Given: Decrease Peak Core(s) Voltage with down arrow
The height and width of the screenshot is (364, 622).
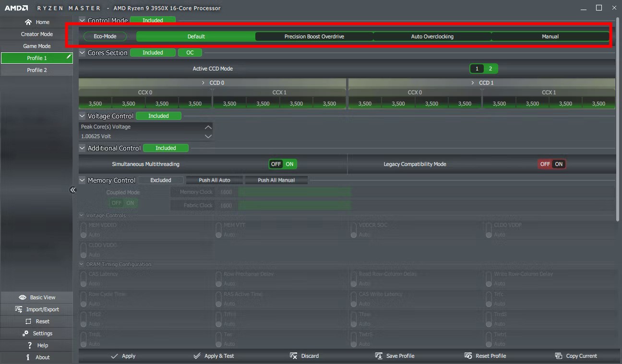Looking at the screenshot, I should pos(208,136).
